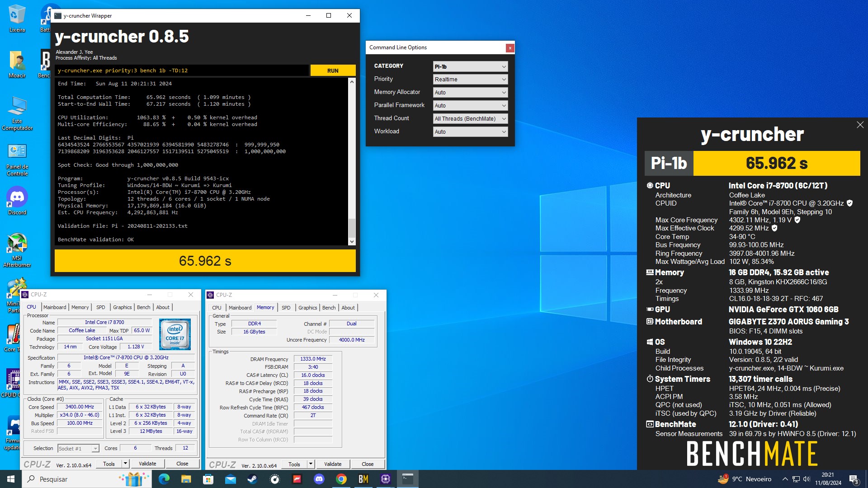The width and height of the screenshot is (868, 488).
Task: Open the notification center icon
Action: click(x=854, y=479)
